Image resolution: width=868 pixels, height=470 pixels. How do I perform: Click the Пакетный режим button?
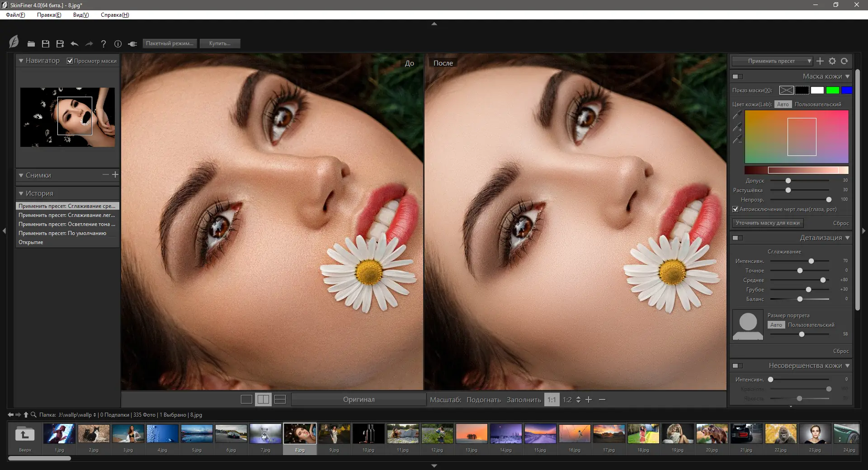(170, 43)
